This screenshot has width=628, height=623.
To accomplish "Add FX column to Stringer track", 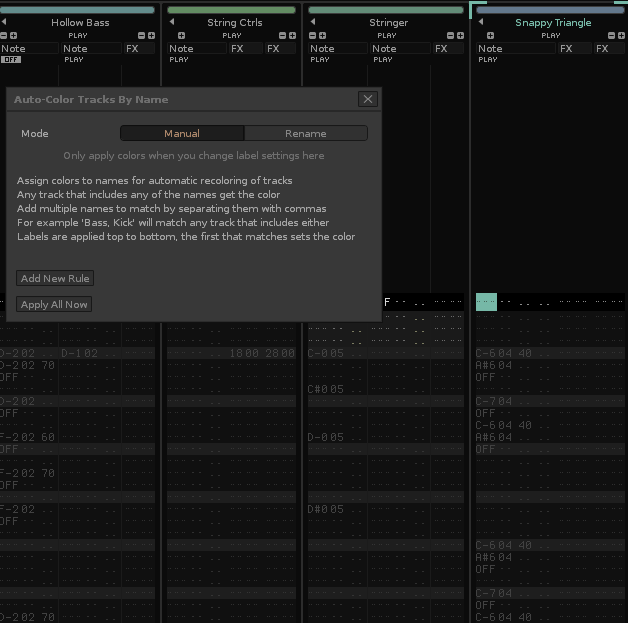I will click(x=460, y=35).
